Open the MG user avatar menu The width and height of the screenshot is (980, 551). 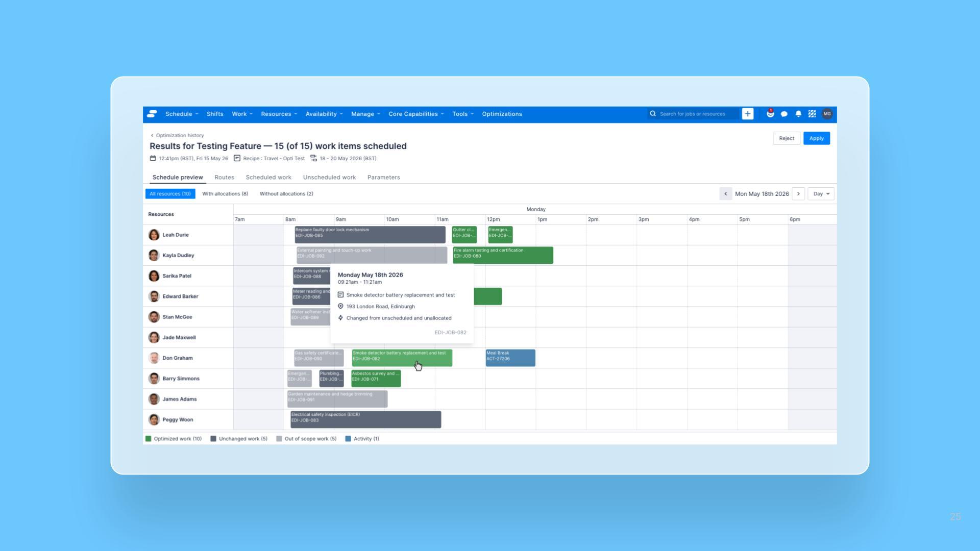[827, 114]
